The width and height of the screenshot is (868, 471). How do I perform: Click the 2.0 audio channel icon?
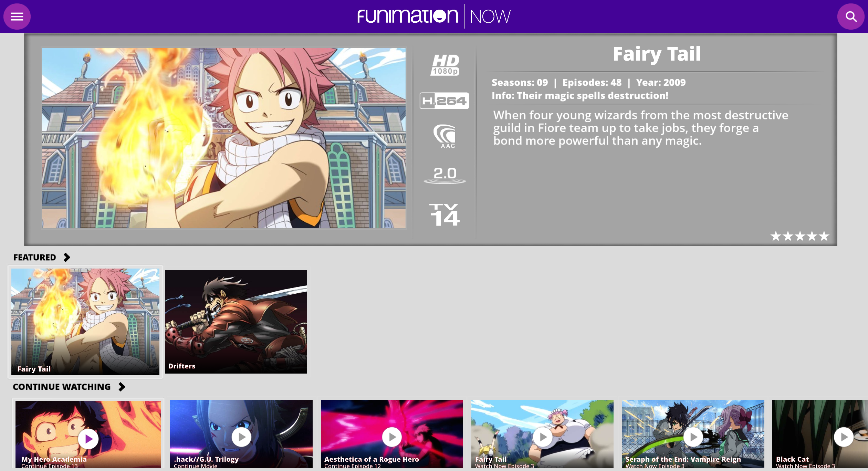(x=445, y=175)
